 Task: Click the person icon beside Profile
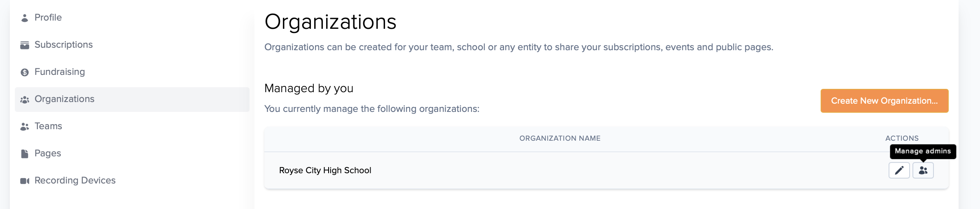pyautogui.click(x=25, y=18)
